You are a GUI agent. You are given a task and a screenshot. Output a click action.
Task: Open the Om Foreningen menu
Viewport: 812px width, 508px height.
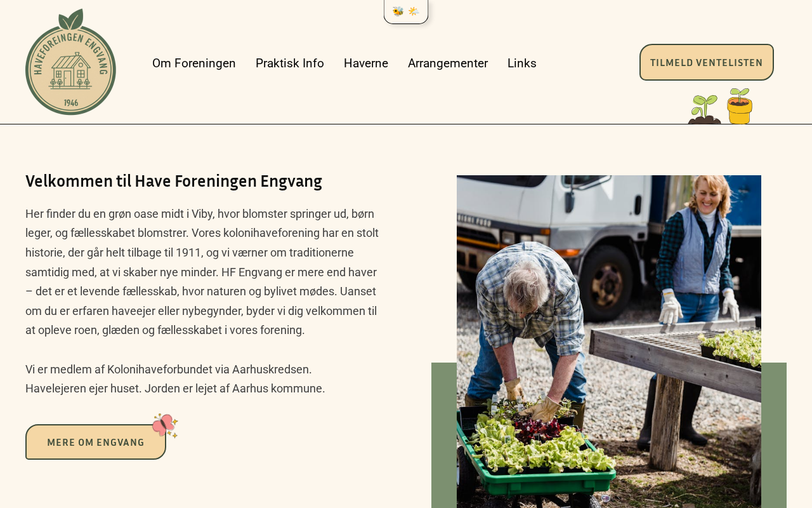tap(194, 63)
